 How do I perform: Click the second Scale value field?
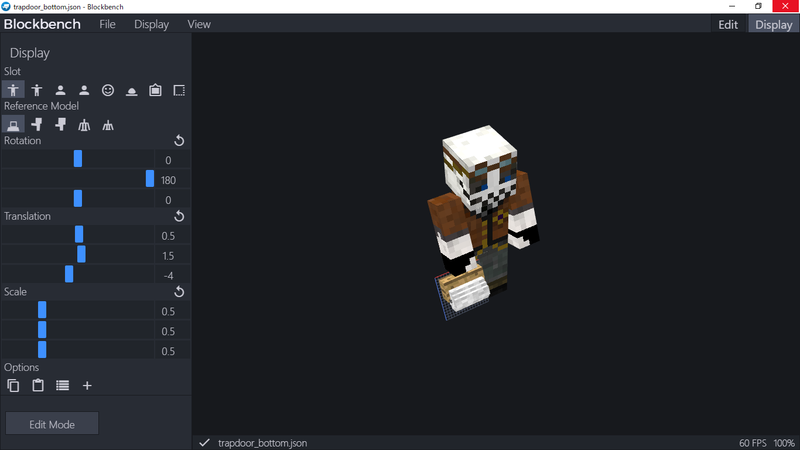tap(172, 331)
